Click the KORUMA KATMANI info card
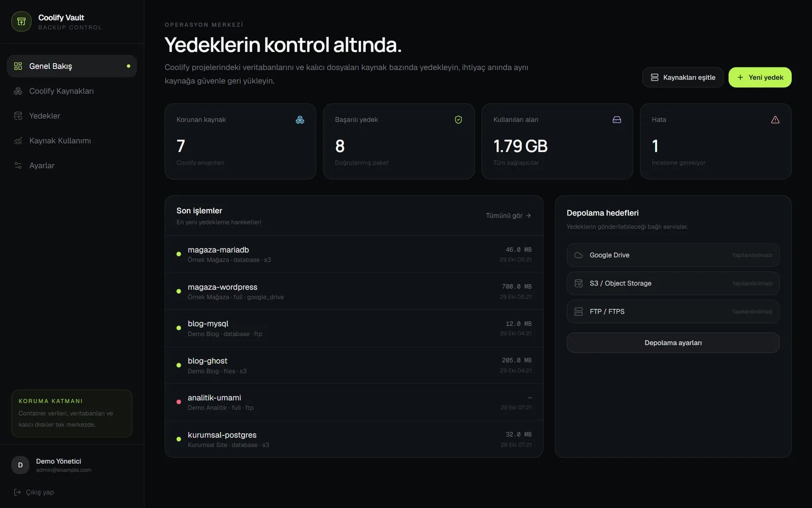This screenshot has height=508, width=812. pyautogui.click(x=72, y=413)
